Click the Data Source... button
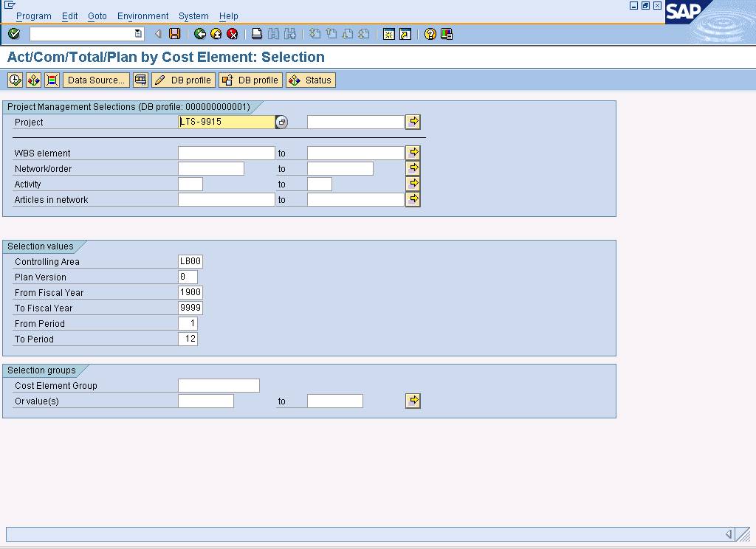 click(96, 80)
